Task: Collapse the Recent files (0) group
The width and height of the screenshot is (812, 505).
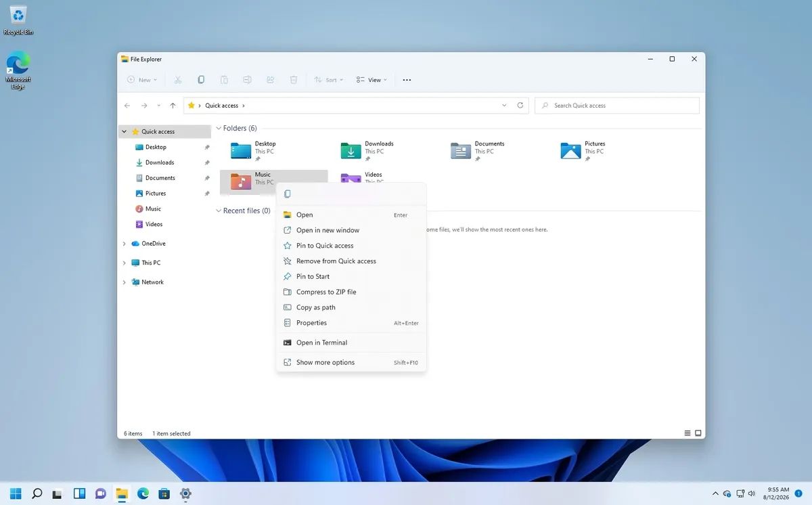Action: click(219, 211)
